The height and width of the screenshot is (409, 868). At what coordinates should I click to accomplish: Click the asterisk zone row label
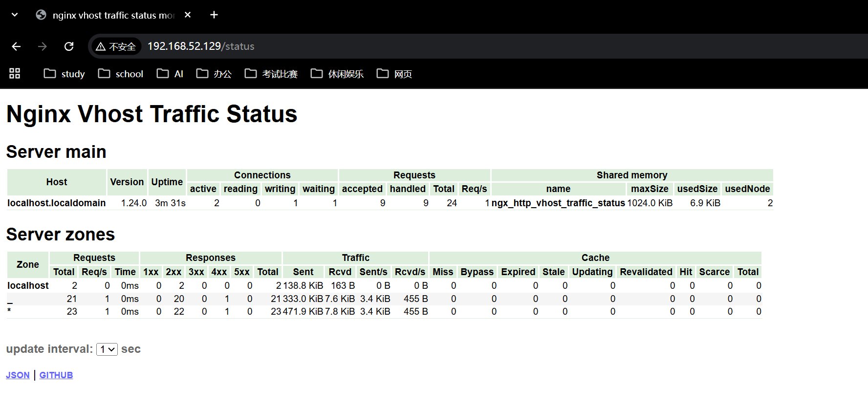point(9,311)
